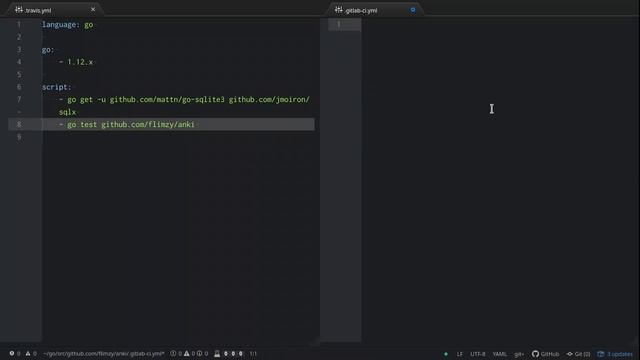This screenshot has width=640, height=360.
Task: Change UTF-8 file encoding
Action: 478,354
